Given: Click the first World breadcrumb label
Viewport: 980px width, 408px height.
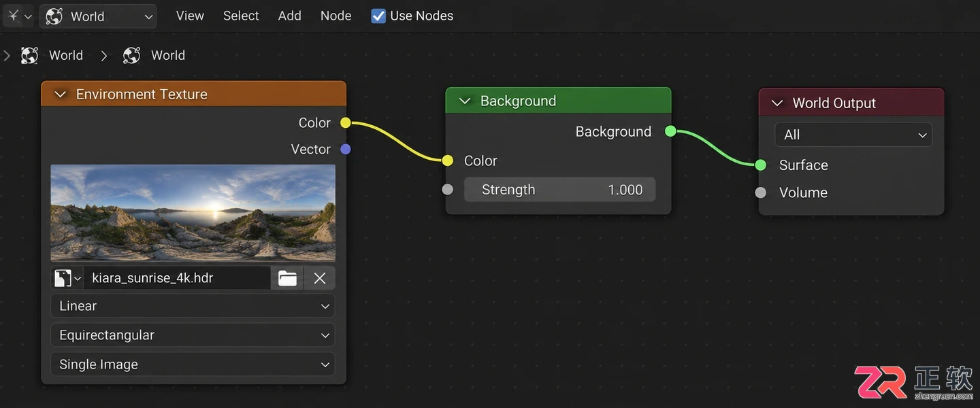Looking at the screenshot, I should point(66,56).
